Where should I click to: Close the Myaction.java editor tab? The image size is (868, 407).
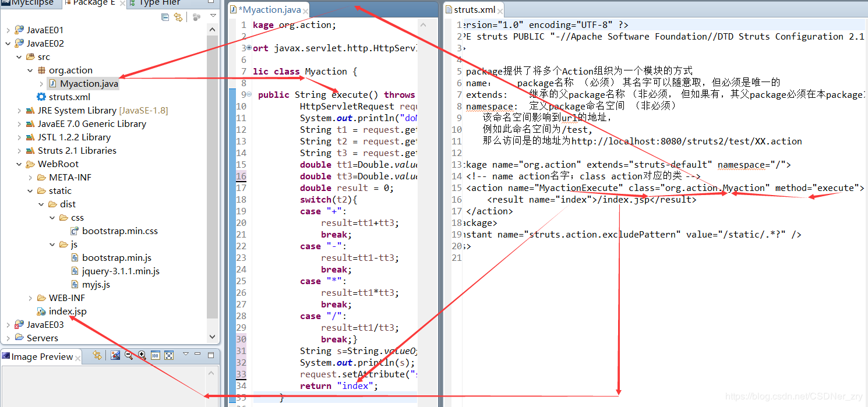point(306,9)
